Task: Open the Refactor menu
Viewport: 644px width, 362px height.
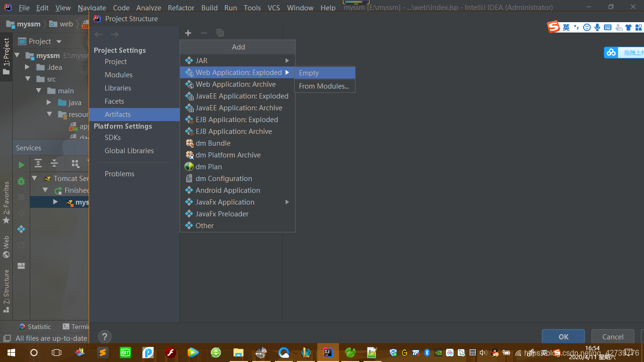Action: click(x=181, y=8)
